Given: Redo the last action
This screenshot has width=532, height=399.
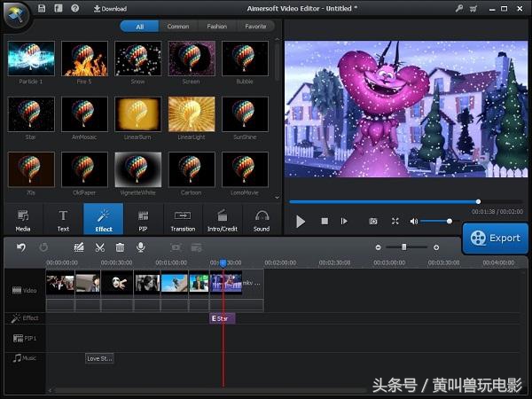Looking at the screenshot, I should tap(43, 247).
